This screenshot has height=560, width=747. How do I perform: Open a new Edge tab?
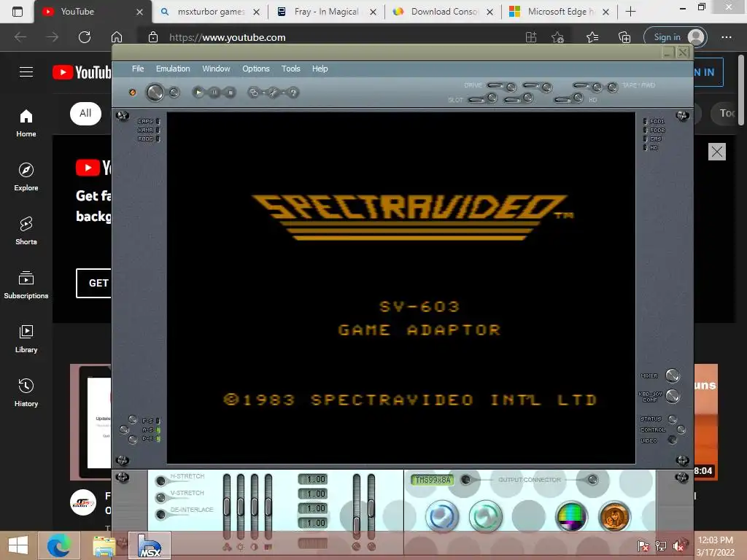pyautogui.click(x=630, y=12)
